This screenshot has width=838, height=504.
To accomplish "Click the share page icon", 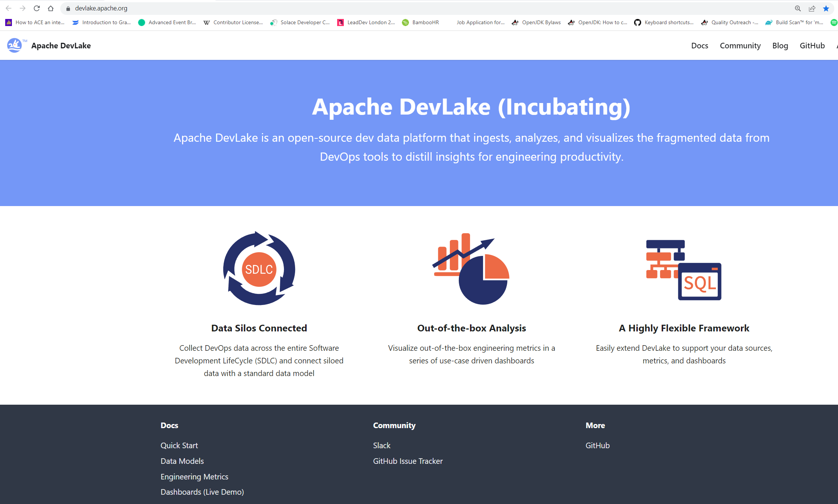I will pyautogui.click(x=812, y=8).
